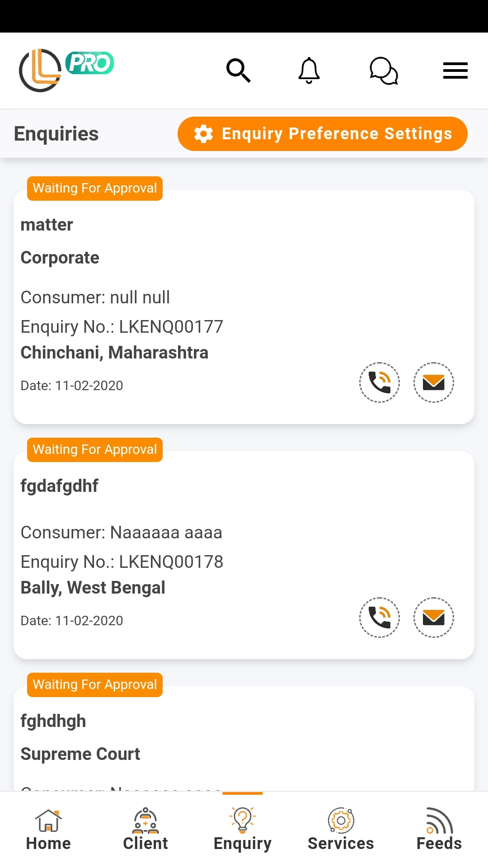Screen dimensions: 488x868
Task: Open the 'fgdafgdhf' enquiry card
Action: pyautogui.click(x=181, y=533)
